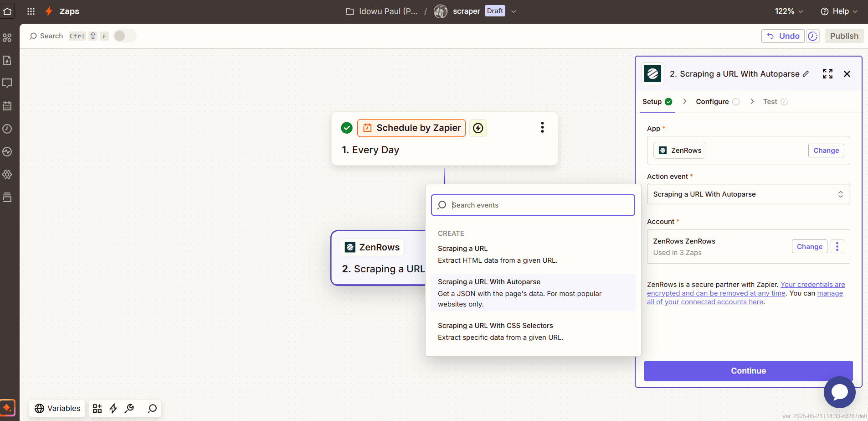This screenshot has width=868, height=421.
Task: Open the sidebar settings gear icon
Action: (x=7, y=174)
